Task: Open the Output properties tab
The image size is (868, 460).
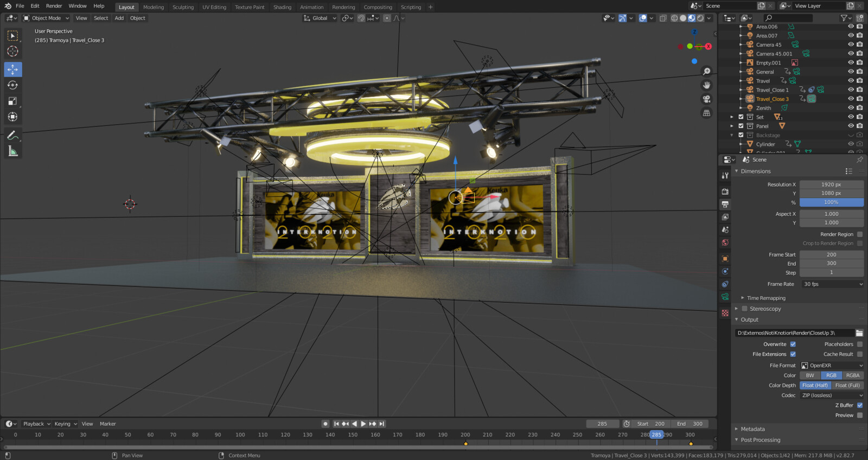Action: (x=725, y=205)
